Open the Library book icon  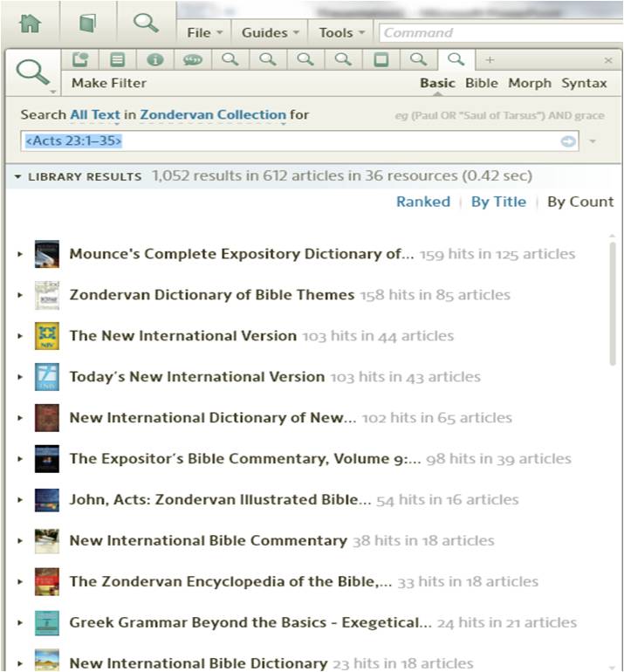(88, 24)
